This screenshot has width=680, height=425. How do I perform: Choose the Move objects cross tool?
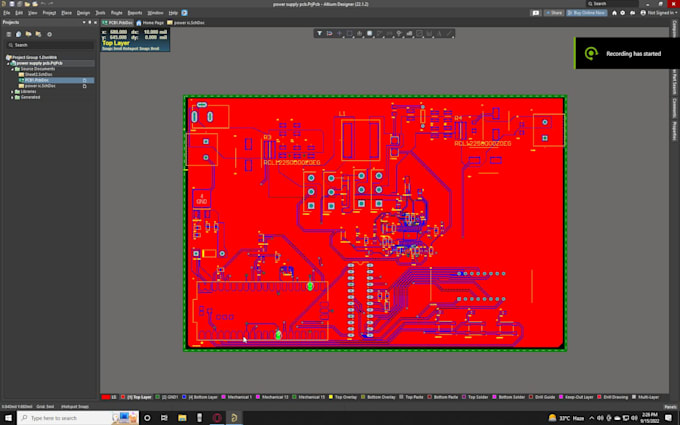340,33
